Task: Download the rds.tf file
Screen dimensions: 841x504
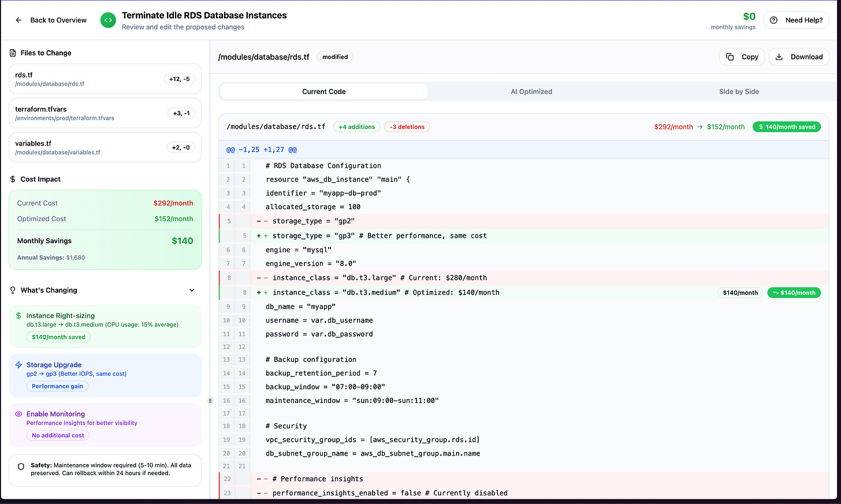Action: pyautogui.click(x=799, y=57)
